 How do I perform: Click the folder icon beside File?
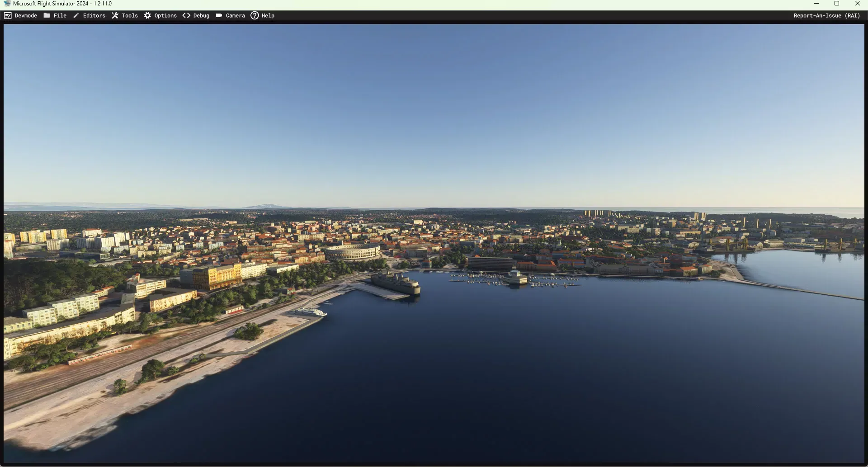coord(47,15)
